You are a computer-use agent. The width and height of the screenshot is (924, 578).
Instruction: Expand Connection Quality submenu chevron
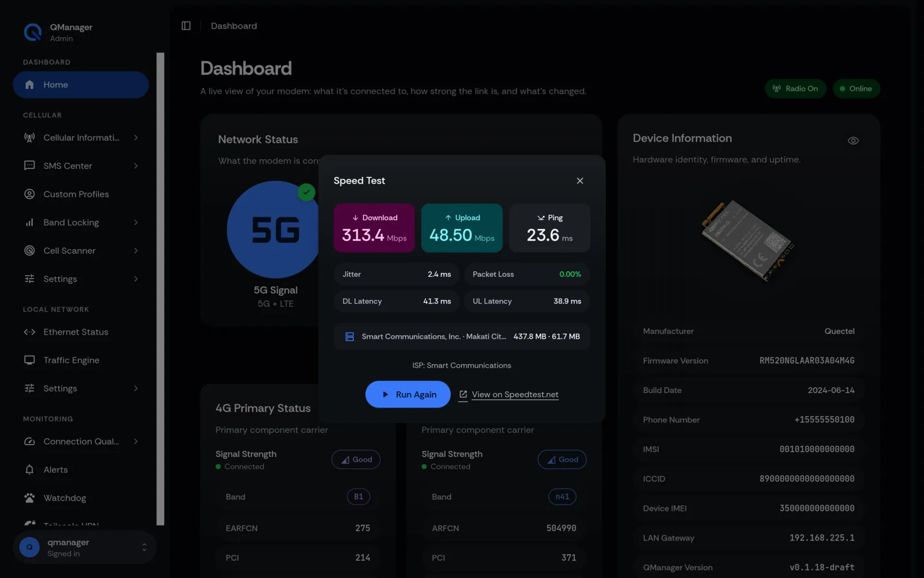136,442
